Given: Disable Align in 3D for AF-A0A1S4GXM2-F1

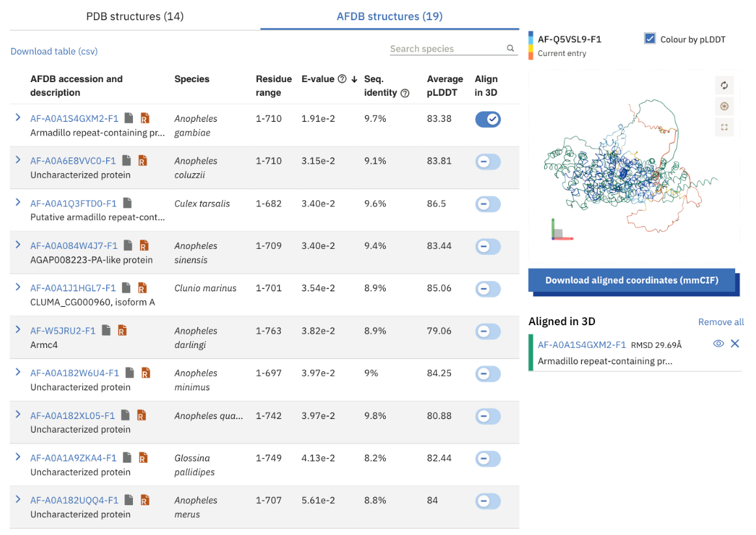Looking at the screenshot, I should [x=487, y=119].
